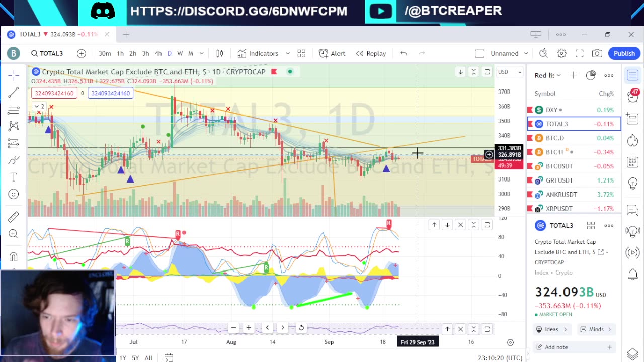Select the 5Y date range
This screenshot has height=362, width=644.
pyautogui.click(x=135, y=358)
